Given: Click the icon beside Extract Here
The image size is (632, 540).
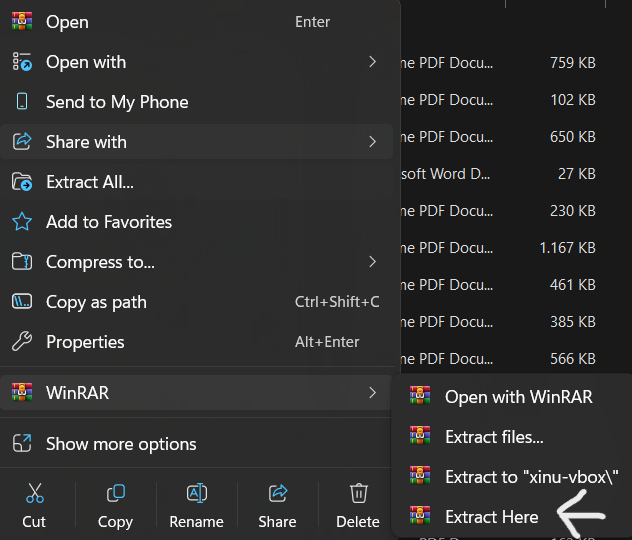Looking at the screenshot, I should click(x=420, y=515).
